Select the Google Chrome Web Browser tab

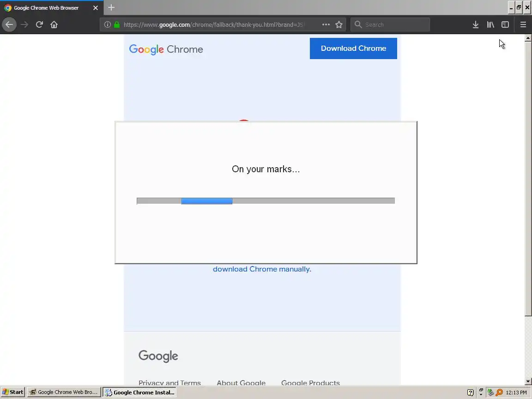coord(52,8)
